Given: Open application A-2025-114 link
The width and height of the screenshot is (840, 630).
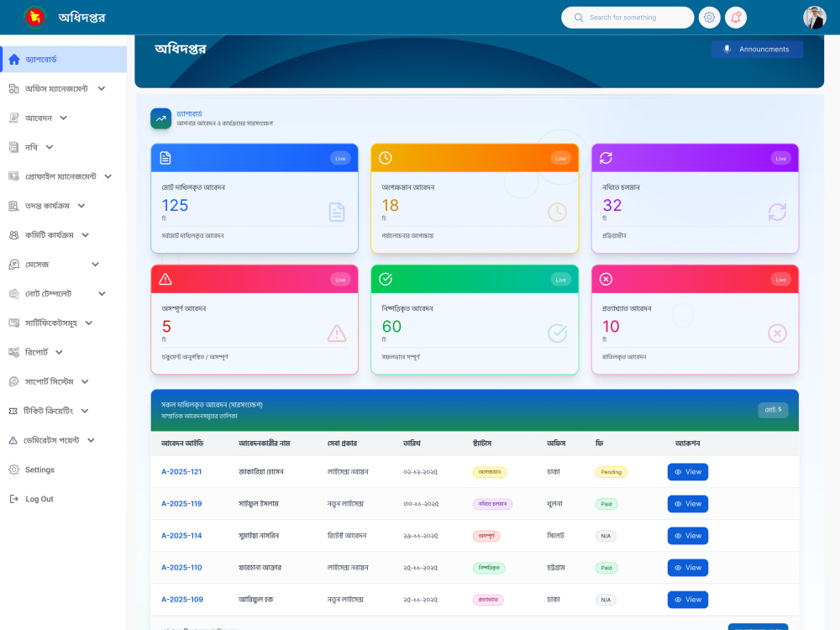Looking at the screenshot, I should coord(181,536).
